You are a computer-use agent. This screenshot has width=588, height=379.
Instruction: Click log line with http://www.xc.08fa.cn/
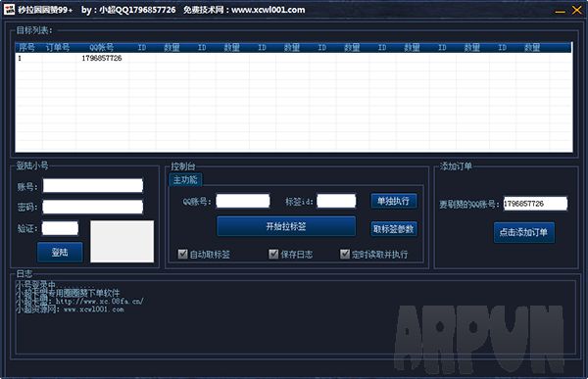(x=79, y=301)
